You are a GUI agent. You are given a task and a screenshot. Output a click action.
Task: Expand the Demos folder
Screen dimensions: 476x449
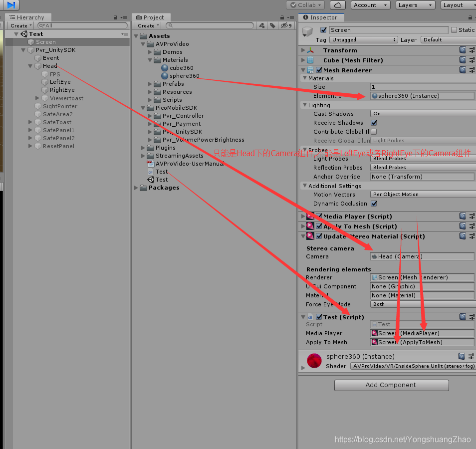tap(150, 52)
